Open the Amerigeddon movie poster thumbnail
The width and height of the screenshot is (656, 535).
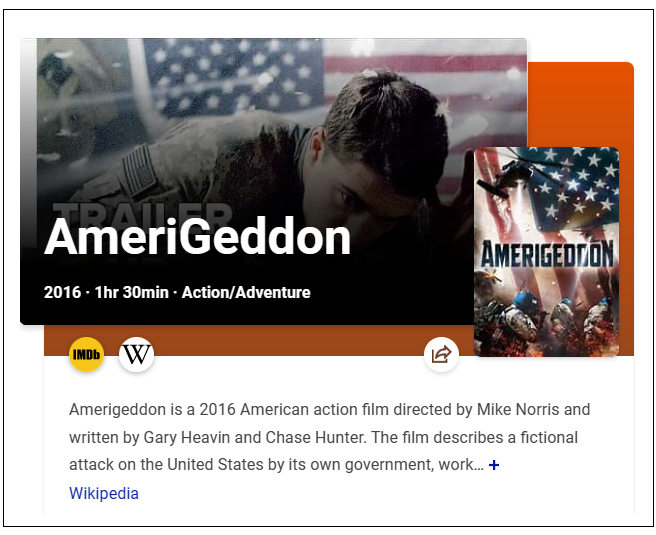pos(546,252)
